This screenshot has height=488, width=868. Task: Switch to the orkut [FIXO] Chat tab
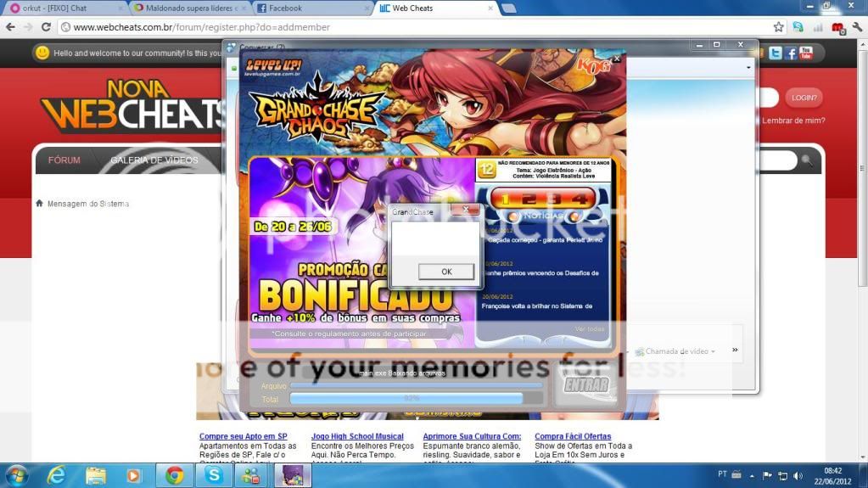tap(64, 8)
